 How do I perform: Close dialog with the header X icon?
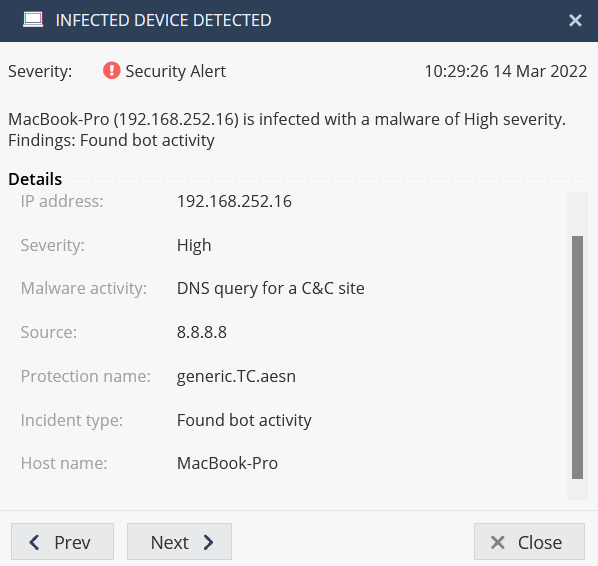click(x=575, y=20)
